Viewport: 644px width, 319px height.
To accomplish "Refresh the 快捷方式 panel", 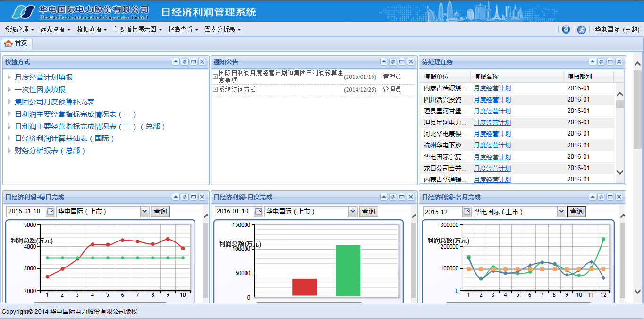I will point(185,62).
